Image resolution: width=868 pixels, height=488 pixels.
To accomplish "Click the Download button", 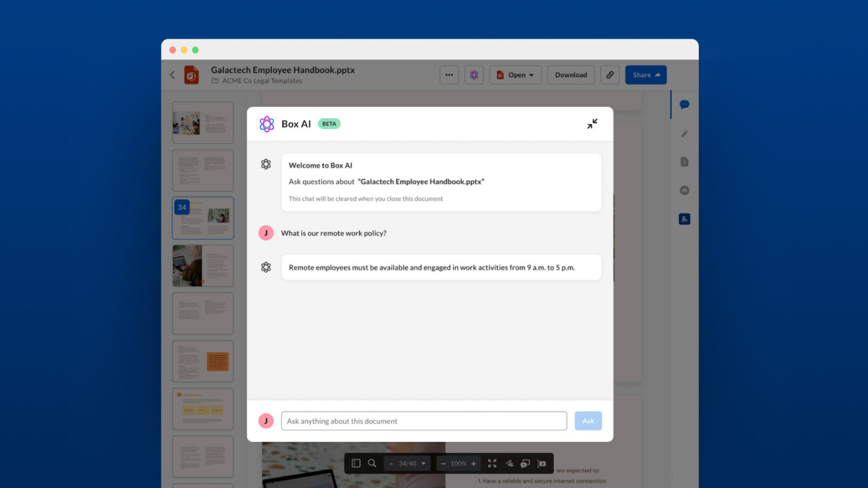I will pos(571,75).
